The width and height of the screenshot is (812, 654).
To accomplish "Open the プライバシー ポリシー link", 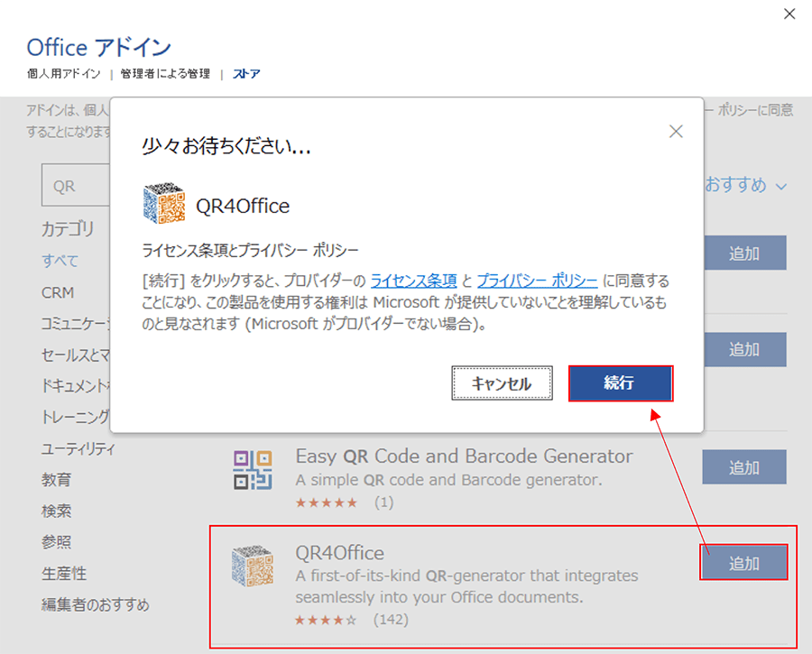I will [x=537, y=281].
